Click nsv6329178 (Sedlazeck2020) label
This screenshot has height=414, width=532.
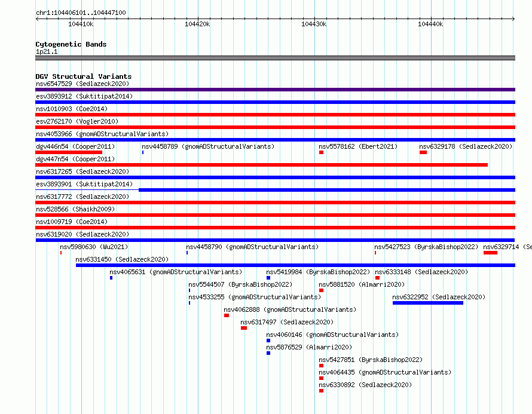click(466, 146)
